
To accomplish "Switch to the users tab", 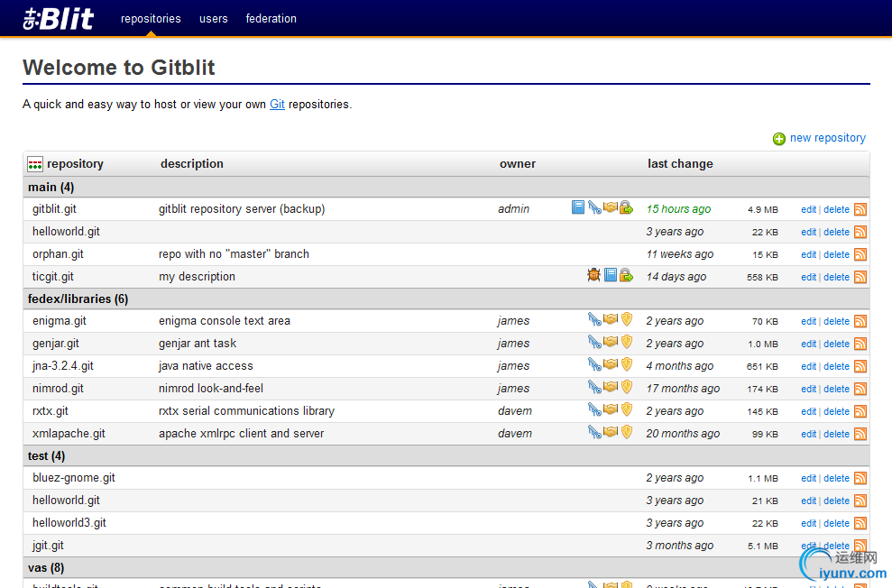I will click(x=214, y=19).
